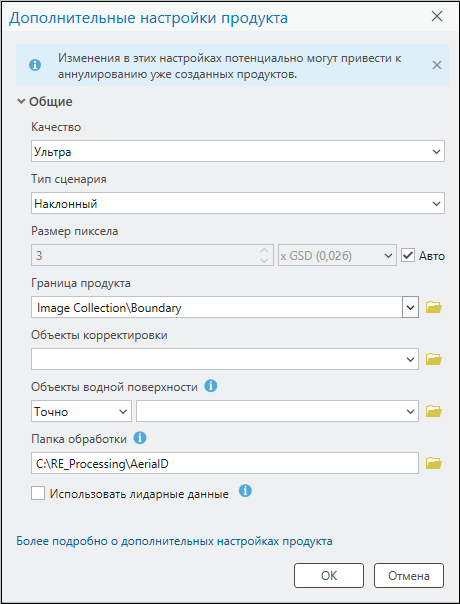Browse folder for Объекты корректировки

tap(433, 359)
